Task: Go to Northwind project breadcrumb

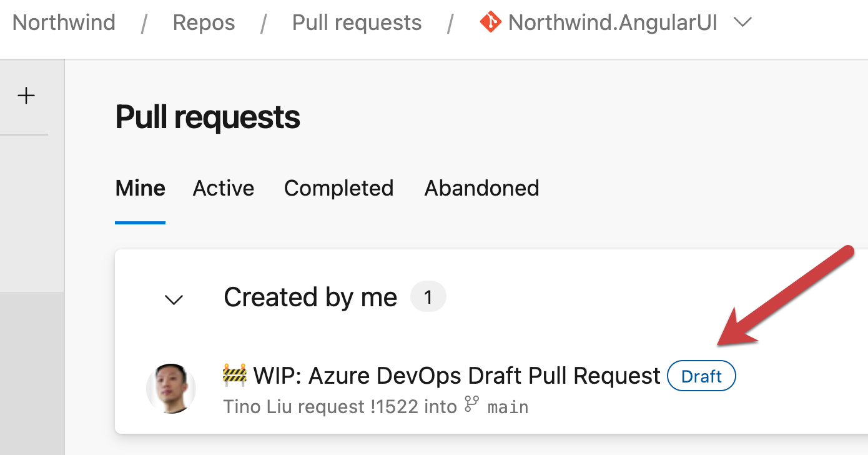Action: (64, 22)
